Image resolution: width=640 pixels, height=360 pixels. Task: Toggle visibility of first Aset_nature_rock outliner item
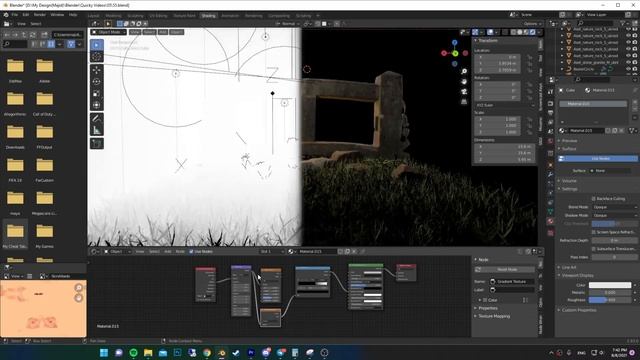[x=628, y=29]
